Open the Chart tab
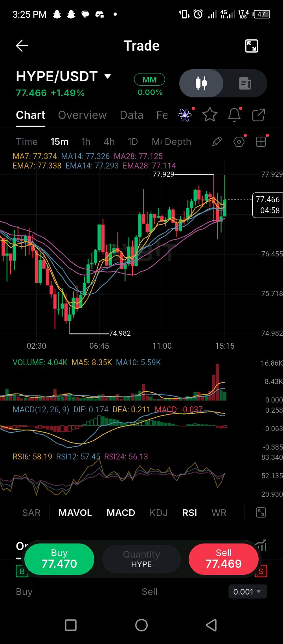 coord(30,115)
